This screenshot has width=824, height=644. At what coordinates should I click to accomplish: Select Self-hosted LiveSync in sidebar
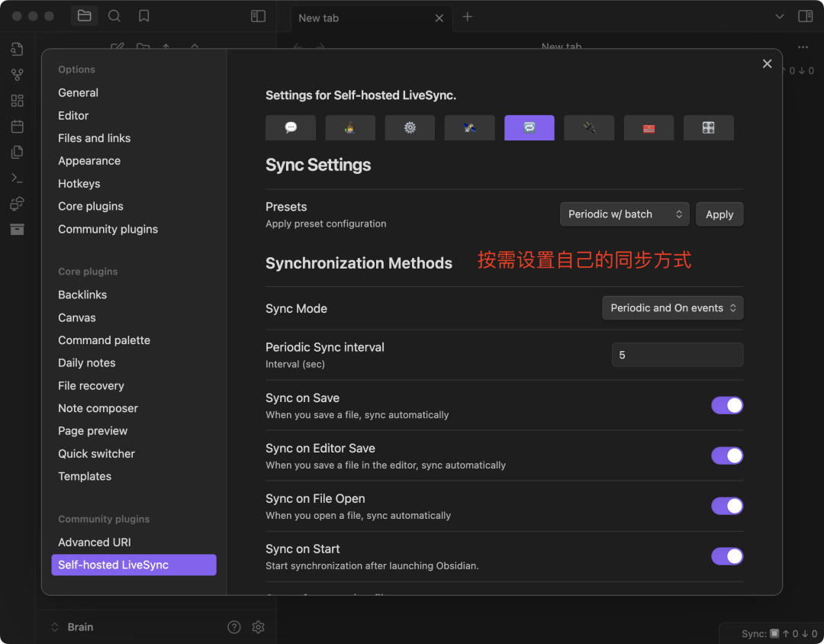(x=134, y=565)
